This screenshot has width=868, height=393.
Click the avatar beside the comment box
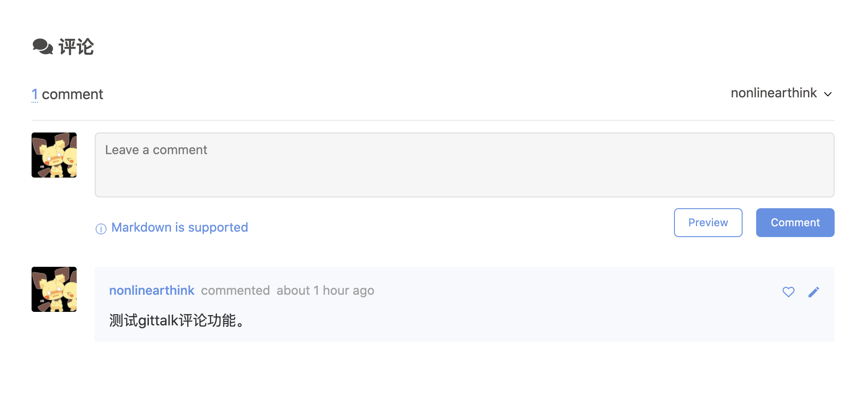[x=54, y=155]
